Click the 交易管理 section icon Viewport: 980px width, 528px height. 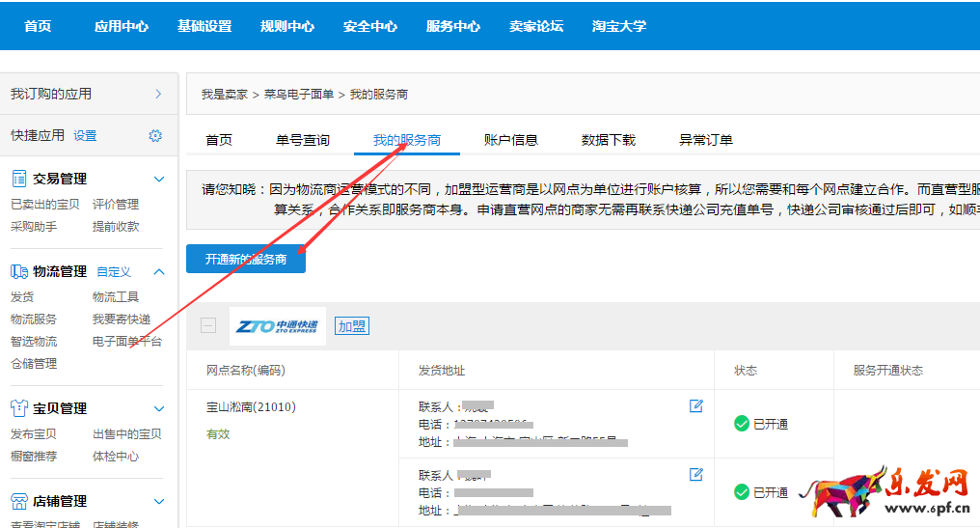(18, 179)
